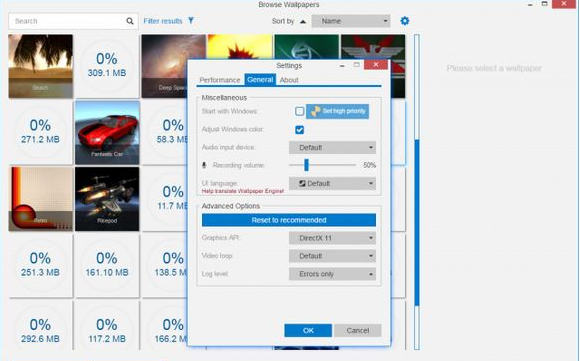The width and height of the screenshot is (580, 361).
Task: Click the microphone icon beside Recording volume
Action: pos(204,165)
